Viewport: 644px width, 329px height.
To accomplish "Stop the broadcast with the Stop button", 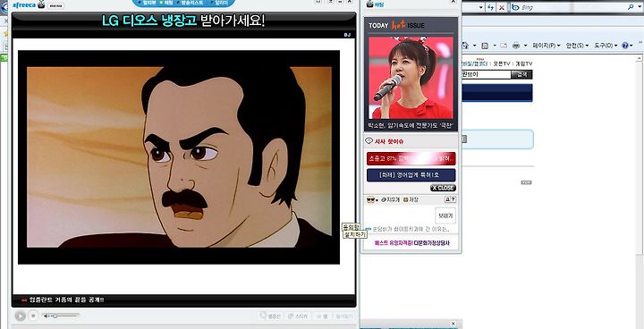I will click(x=34, y=316).
